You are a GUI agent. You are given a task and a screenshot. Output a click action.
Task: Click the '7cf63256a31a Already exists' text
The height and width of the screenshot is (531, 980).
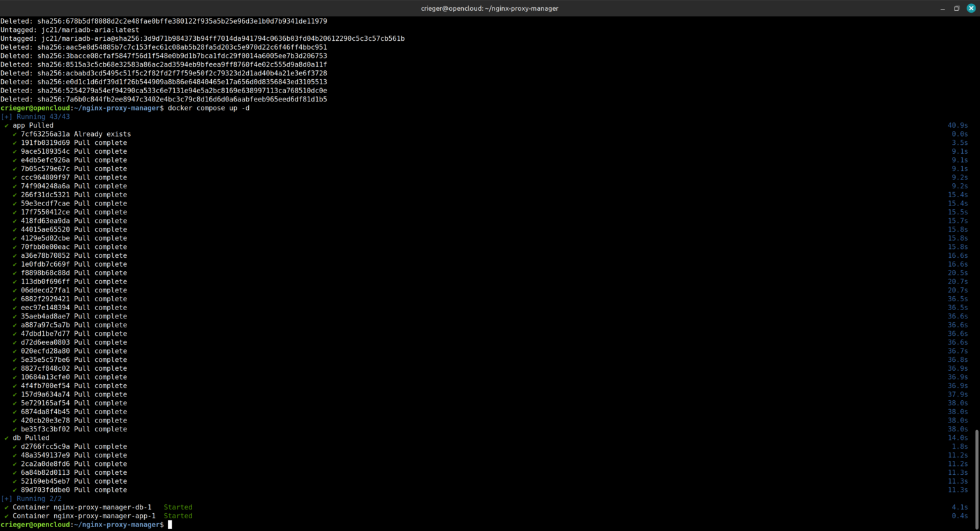(x=75, y=134)
